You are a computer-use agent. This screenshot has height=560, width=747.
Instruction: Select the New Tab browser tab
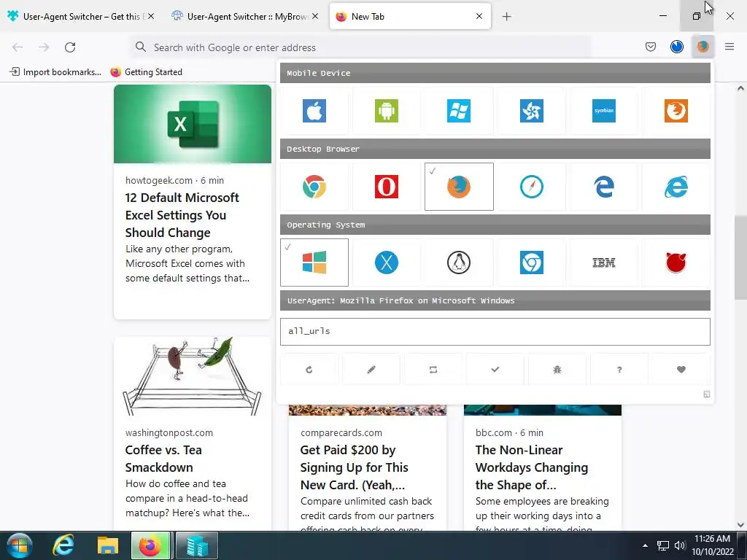click(410, 16)
